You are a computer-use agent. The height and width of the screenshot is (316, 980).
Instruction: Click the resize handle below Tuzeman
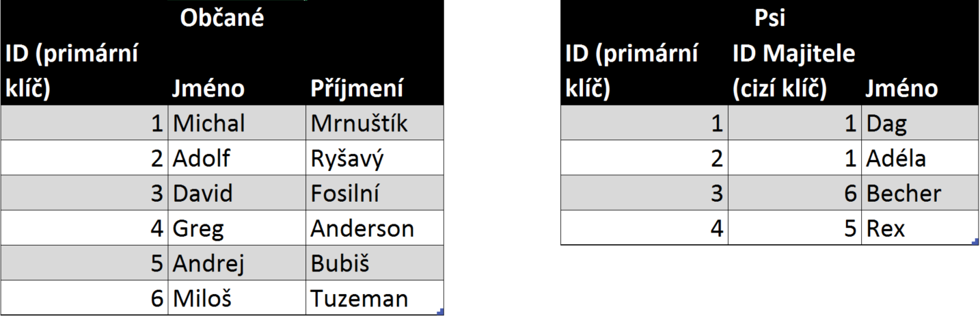[441, 313]
